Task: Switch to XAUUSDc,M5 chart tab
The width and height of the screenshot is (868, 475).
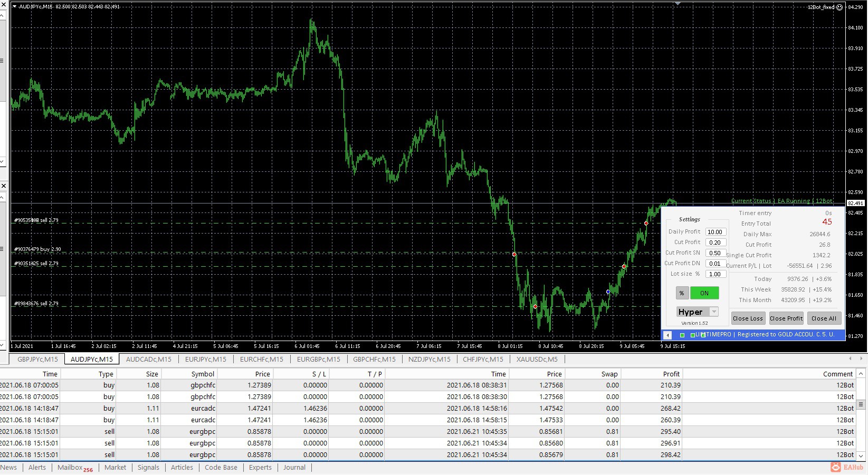Action: (537, 359)
